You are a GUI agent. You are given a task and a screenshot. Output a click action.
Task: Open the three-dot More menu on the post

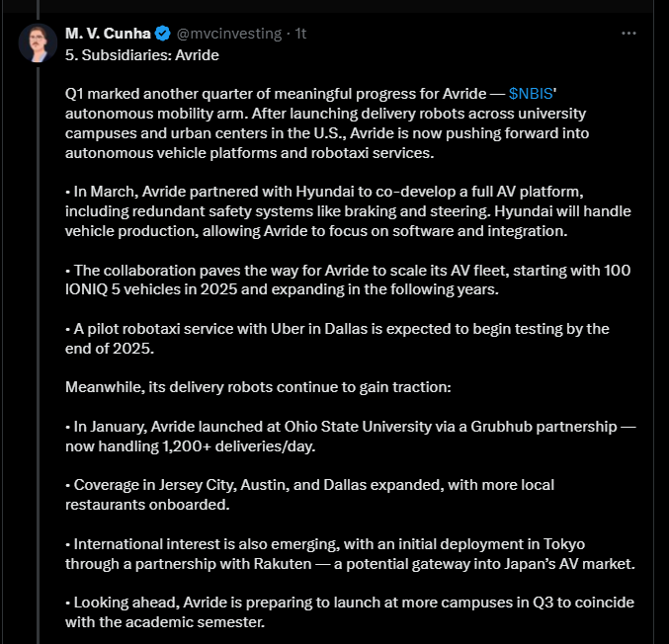coord(628,33)
